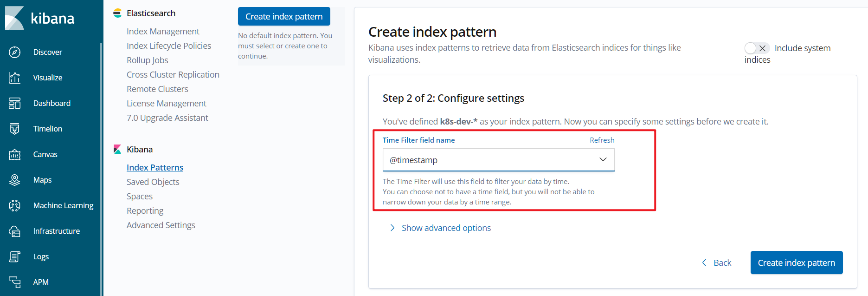Click the Visualize chart icon
Screen dimensions: 868x296
click(15, 78)
